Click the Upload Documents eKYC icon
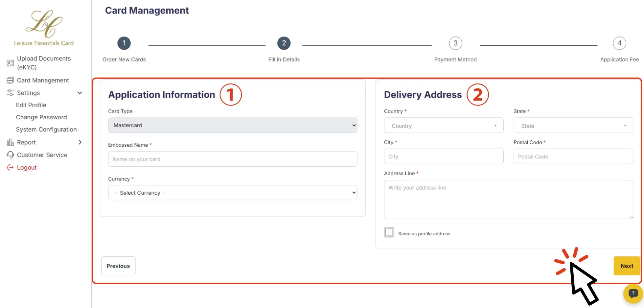The height and width of the screenshot is (308, 644). click(10, 63)
